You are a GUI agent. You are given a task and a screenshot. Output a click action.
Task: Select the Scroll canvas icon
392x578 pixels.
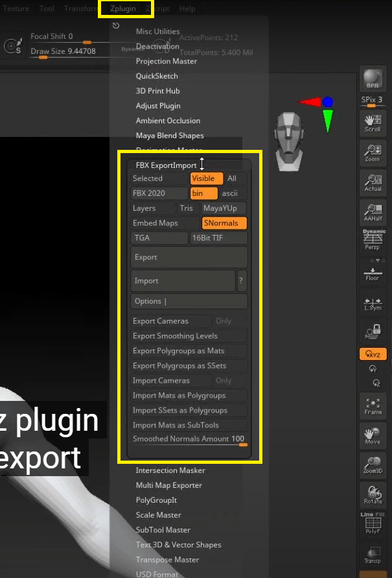tap(373, 123)
